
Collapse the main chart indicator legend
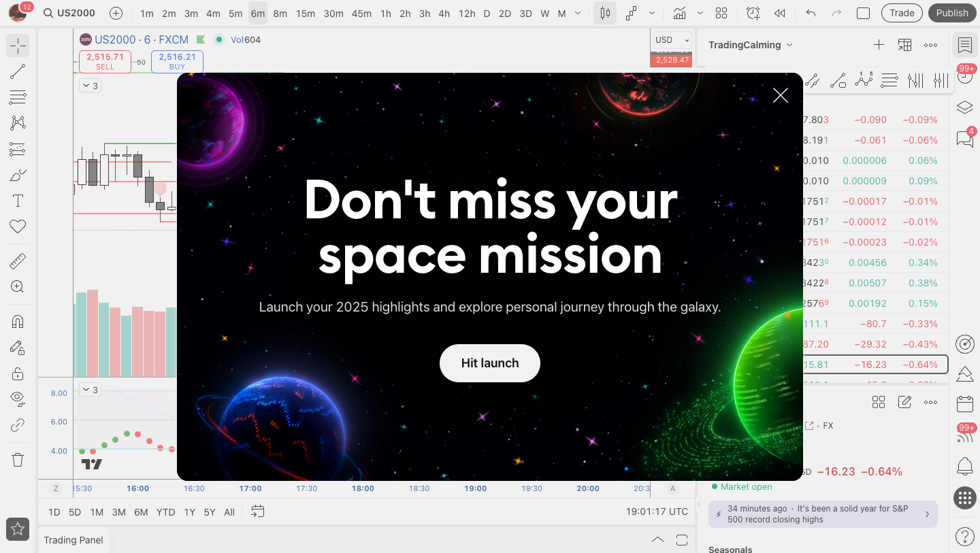(x=91, y=86)
